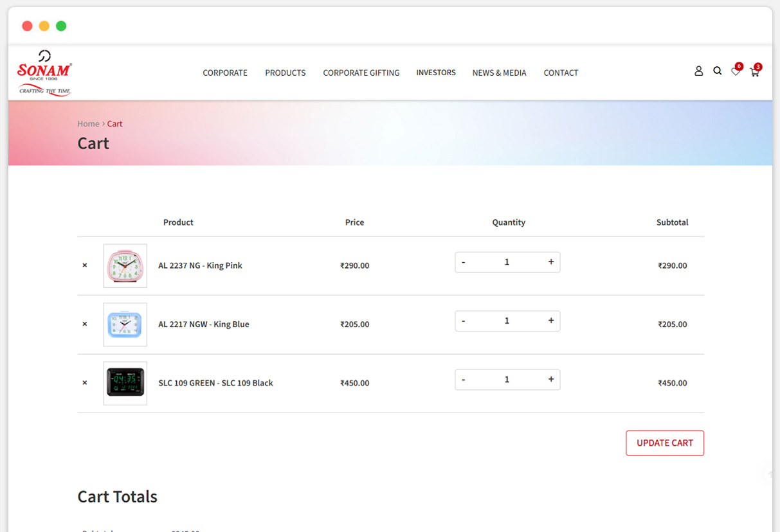Click the Quantity column header
The image size is (780, 532).
tap(509, 222)
